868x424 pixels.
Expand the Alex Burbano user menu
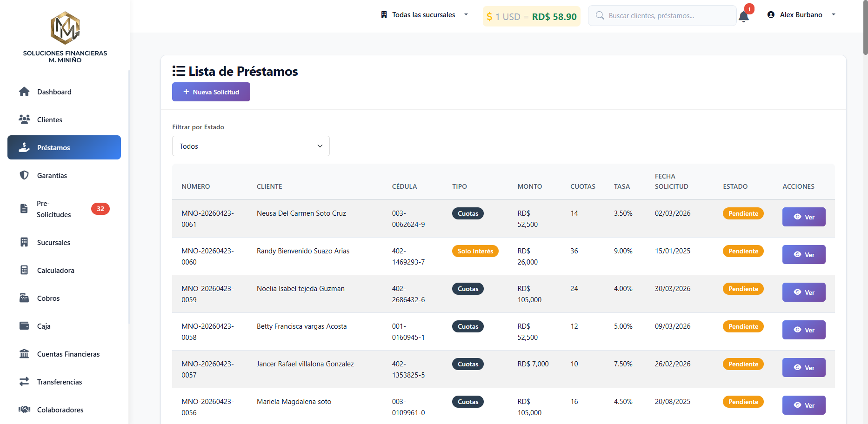(801, 15)
